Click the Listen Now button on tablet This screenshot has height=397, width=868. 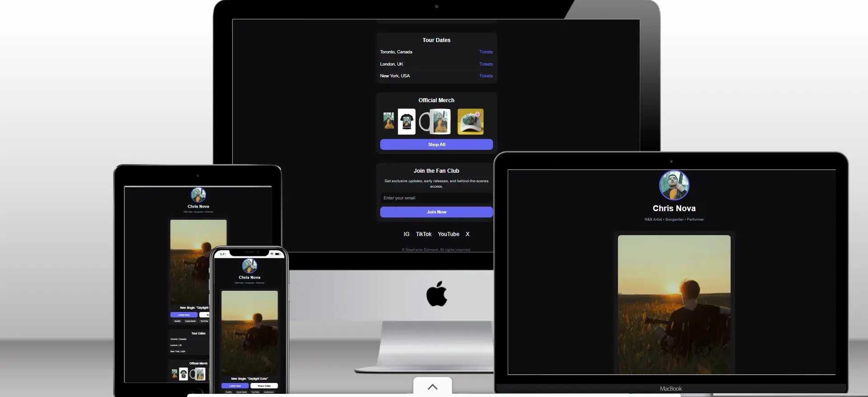(184, 315)
